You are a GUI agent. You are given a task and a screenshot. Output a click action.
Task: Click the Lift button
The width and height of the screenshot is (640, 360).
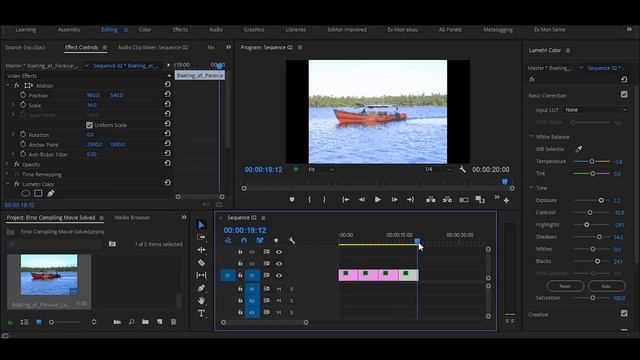[431, 200]
